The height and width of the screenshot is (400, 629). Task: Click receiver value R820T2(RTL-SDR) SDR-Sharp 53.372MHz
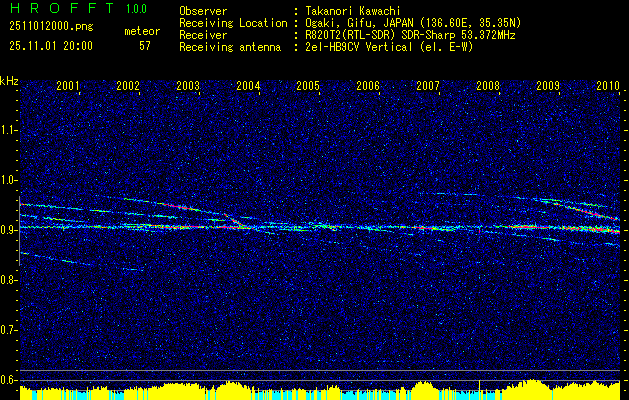pyautogui.click(x=410, y=35)
